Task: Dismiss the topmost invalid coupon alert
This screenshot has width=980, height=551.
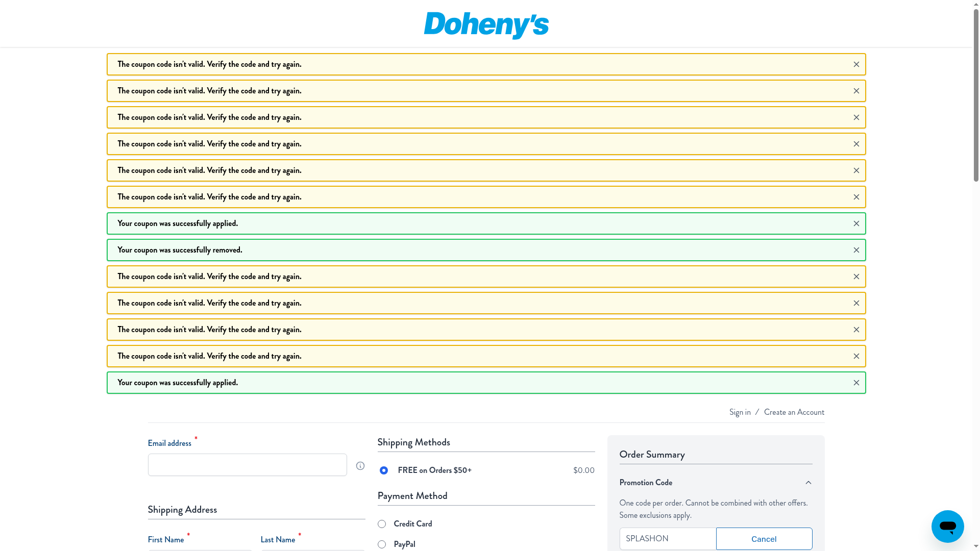Action: (x=856, y=64)
